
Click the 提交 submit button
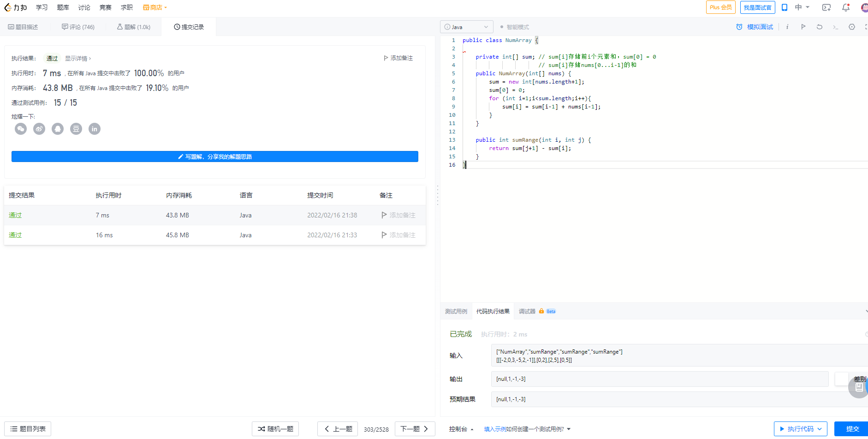point(851,429)
